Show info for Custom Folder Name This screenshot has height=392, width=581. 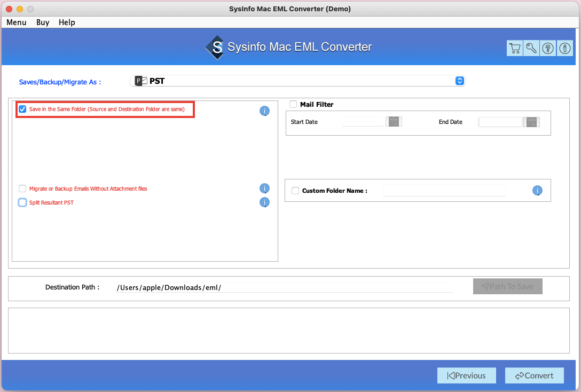pos(537,191)
